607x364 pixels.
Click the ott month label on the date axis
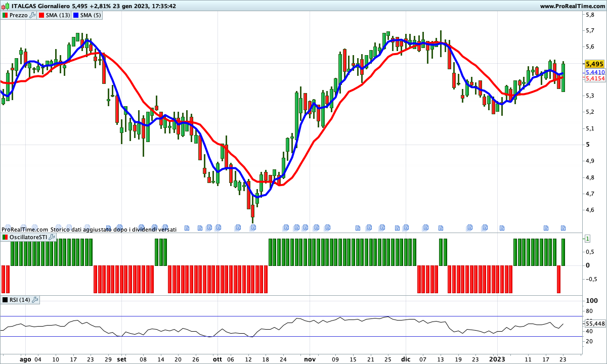click(217, 359)
